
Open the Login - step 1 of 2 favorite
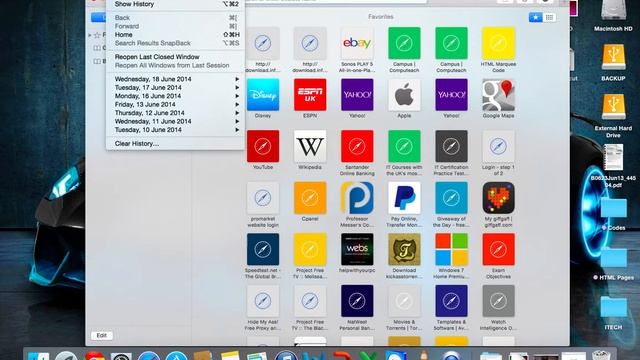498,146
